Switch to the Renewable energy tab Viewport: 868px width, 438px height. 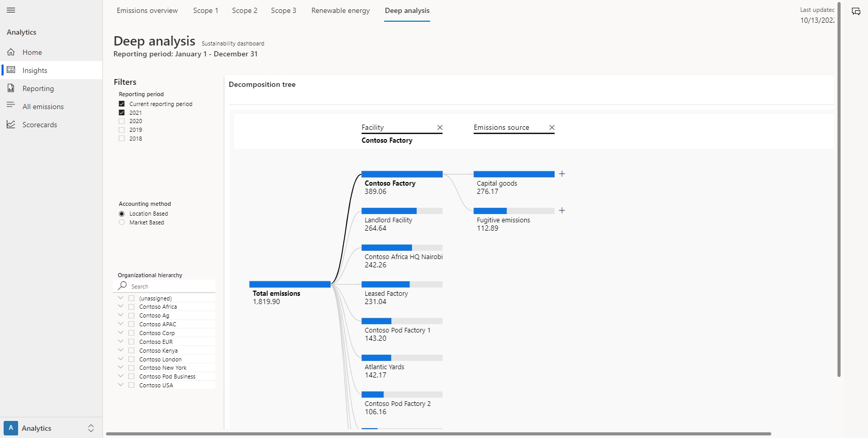coord(340,11)
